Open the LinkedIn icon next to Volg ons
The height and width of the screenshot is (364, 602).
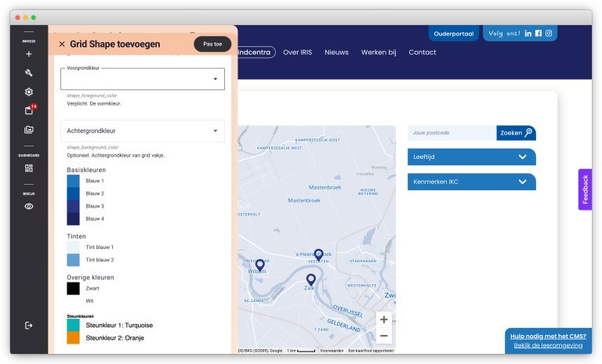tap(528, 33)
